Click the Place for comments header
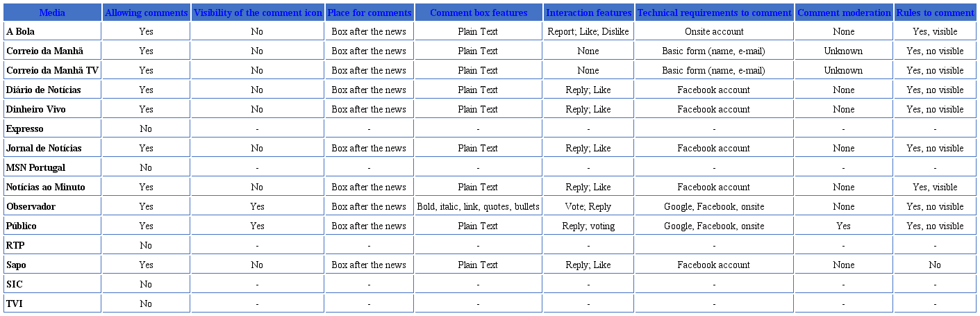 pyautogui.click(x=369, y=13)
